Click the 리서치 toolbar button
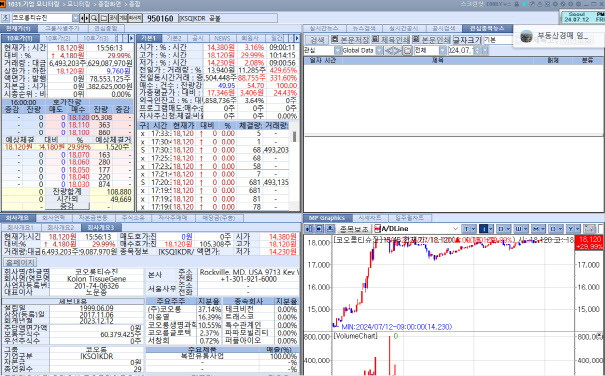 pos(135,18)
